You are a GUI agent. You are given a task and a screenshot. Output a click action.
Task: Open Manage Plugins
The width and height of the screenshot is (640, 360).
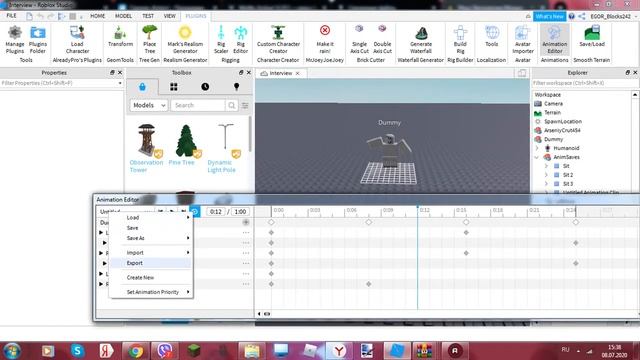click(x=15, y=40)
